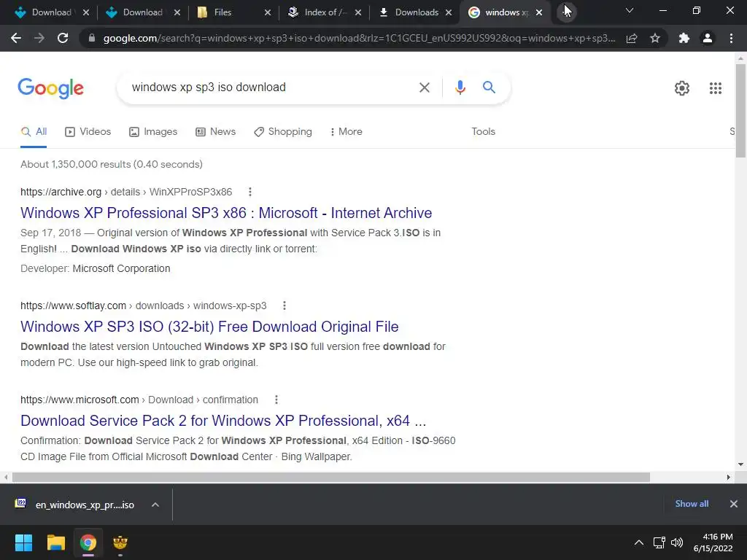This screenshot has height=560, width=747.
Task: Open the taskbar clock and date
Action: tap(713, 542)
